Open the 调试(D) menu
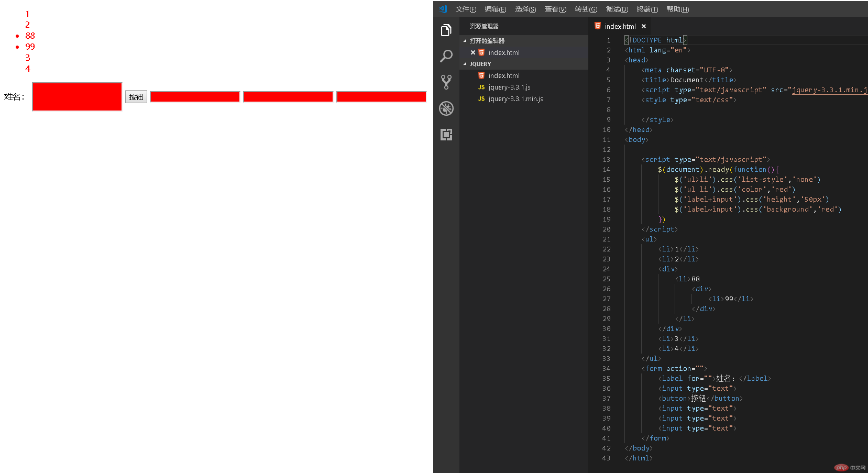 617,9
